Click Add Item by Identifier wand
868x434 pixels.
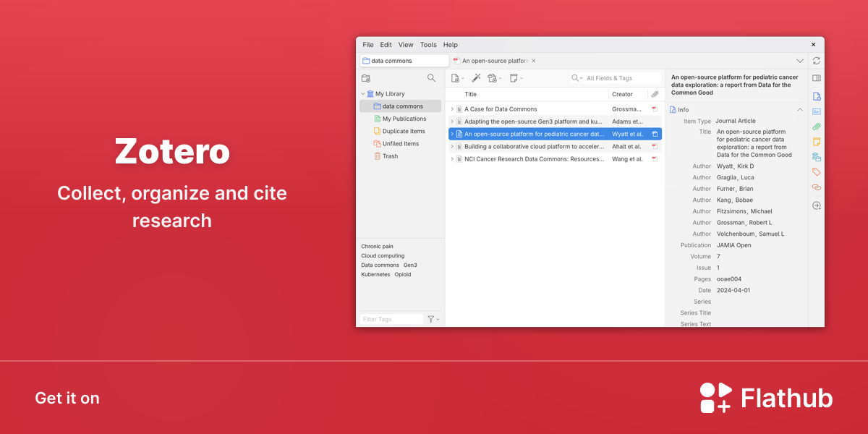[476, 78]
